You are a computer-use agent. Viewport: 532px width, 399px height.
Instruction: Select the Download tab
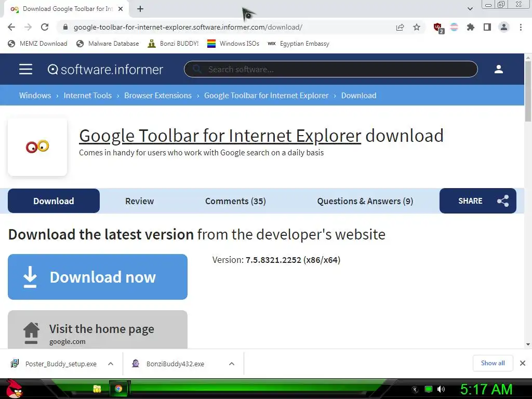tap(54, 201)
